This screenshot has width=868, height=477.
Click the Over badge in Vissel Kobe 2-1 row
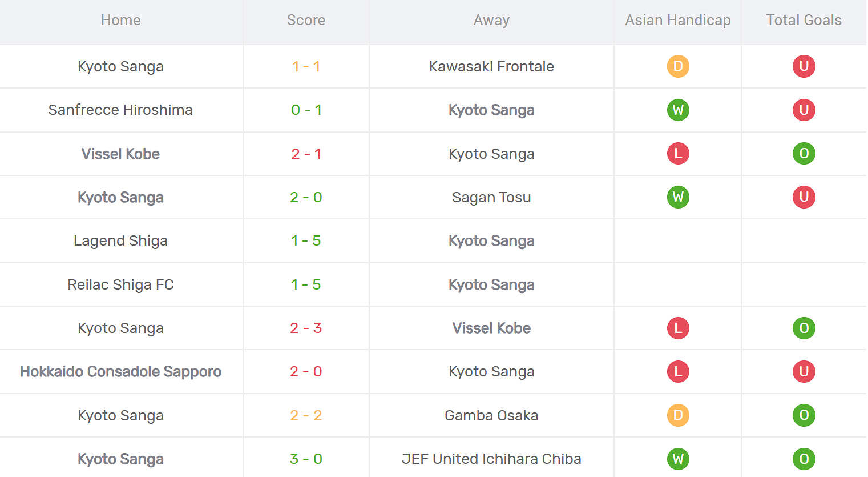pyautogui.click(x=804, y=154)
